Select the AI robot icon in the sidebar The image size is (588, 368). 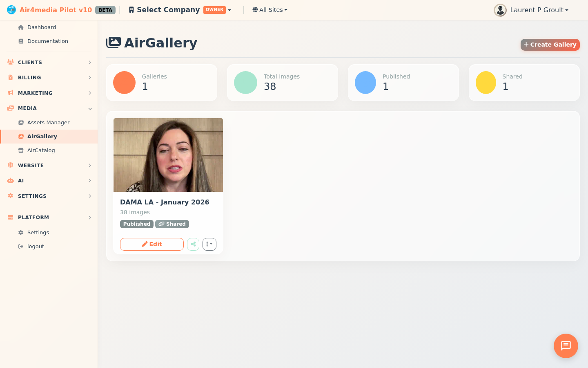tap(10, 180)
